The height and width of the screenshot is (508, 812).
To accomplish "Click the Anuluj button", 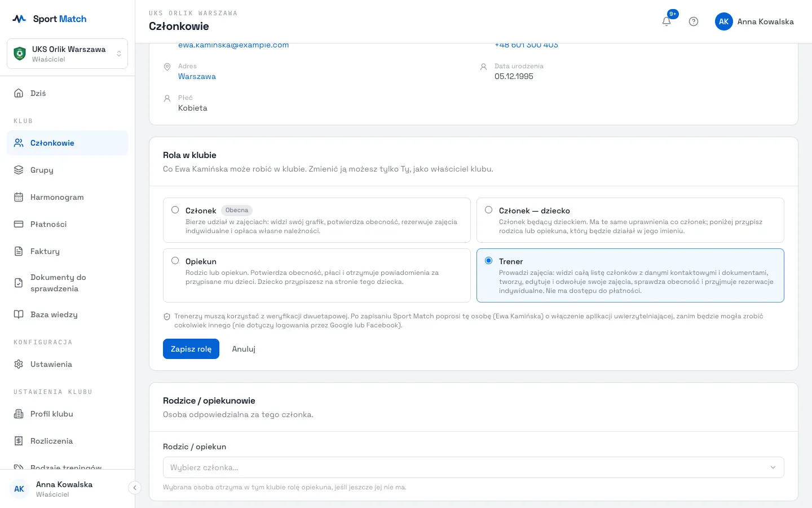I will pyautogui.click(x=244, y=349).
